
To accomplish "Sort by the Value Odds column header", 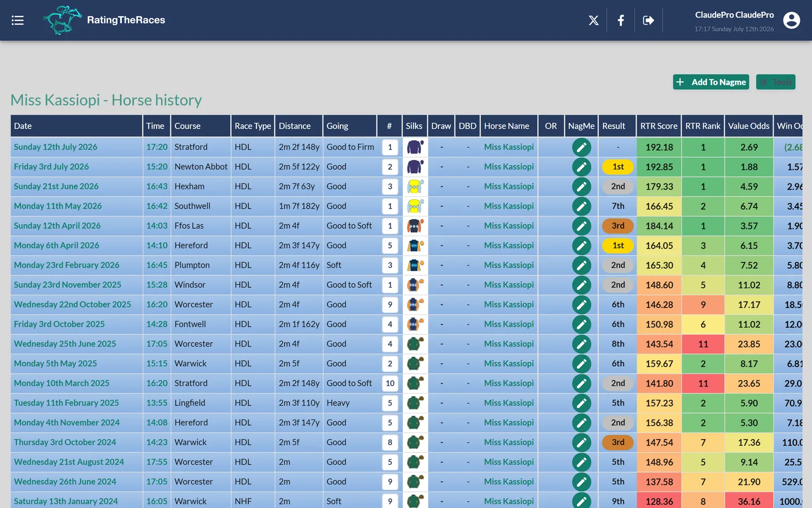I will [x=748, y=126].
